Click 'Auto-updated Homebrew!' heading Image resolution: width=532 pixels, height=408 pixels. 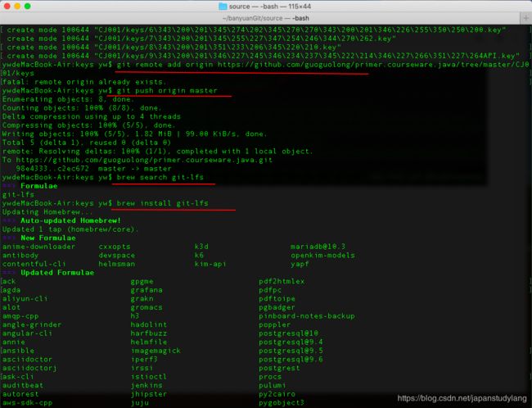point(71,220)
